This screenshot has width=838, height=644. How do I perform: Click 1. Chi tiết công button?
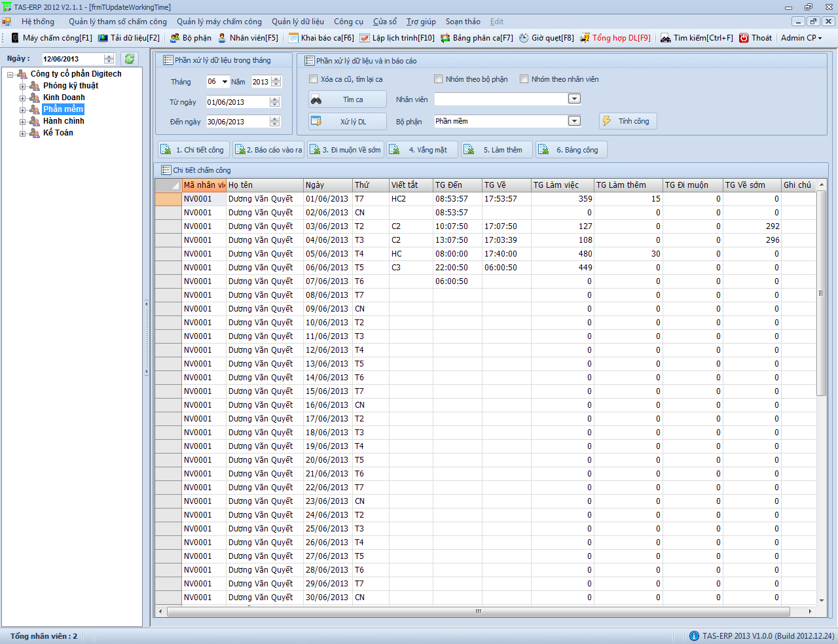point(194,150)
